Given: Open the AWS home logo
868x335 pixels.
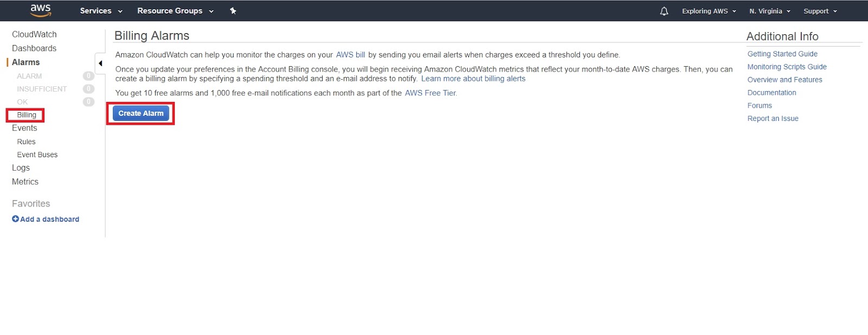Looking at the screenshot, I should tap(41, 10).
